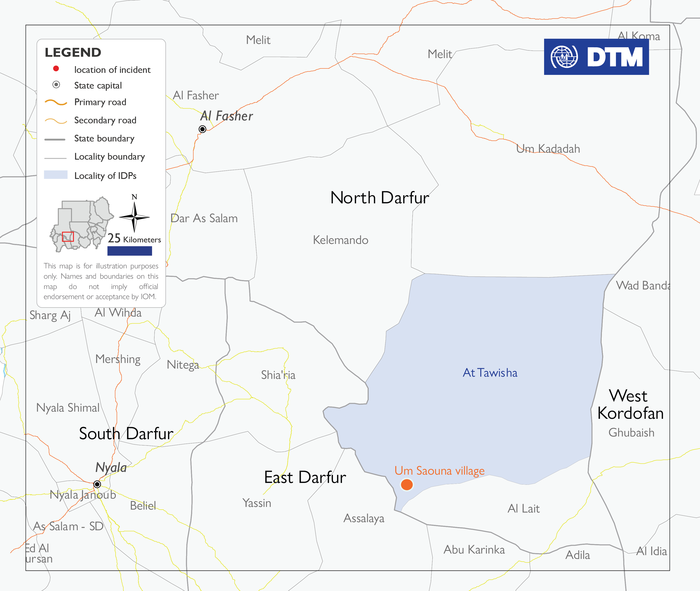The image size is (700, 591).
Task: Click the State capital symbol in legend
Action: point(56,85)
